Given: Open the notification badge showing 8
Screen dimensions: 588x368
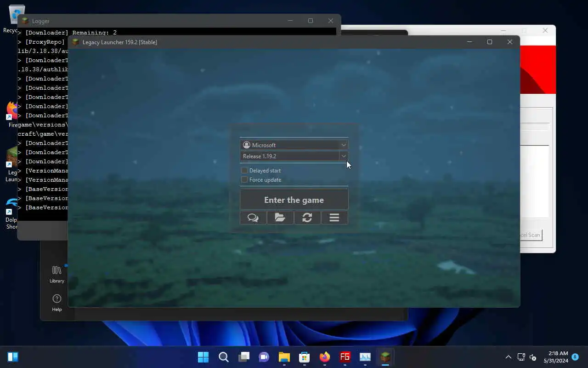Looking at the screenshot, I should (575, 357).
